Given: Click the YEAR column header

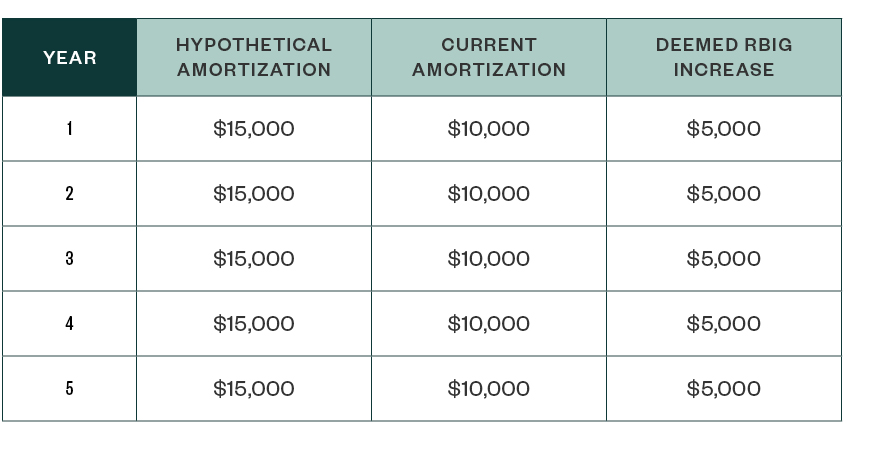Looking at the screenshot, I should (70, 58).
